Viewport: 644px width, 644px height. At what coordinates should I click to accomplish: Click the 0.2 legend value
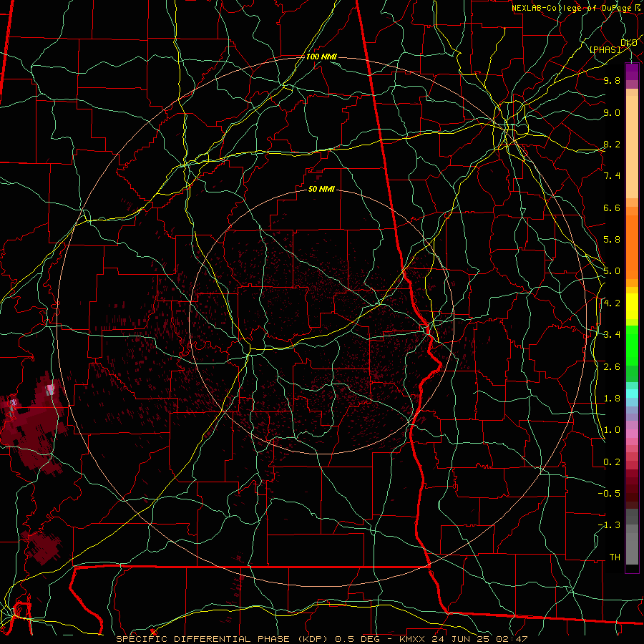pyautogui.click(x=612, y=462)
